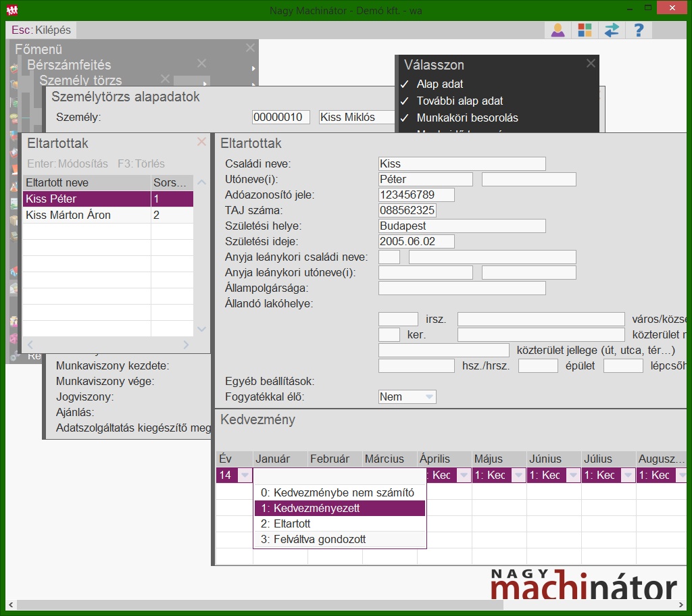Select Kiss Márton Áron in dependents list

(68, 215)
